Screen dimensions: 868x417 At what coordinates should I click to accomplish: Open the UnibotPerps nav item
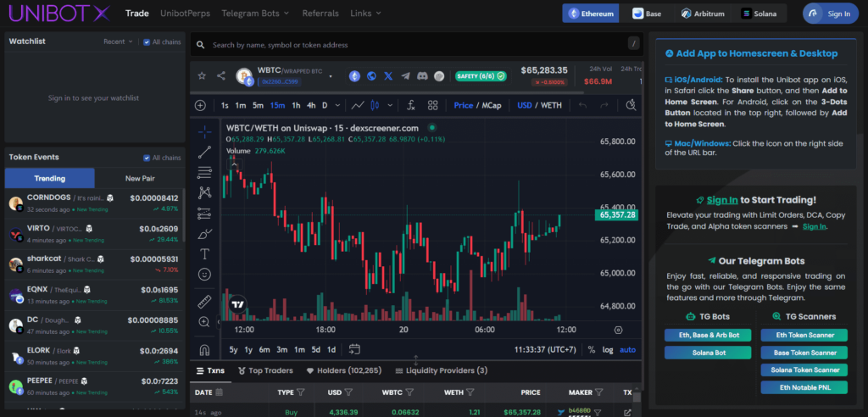coord(185,14)
